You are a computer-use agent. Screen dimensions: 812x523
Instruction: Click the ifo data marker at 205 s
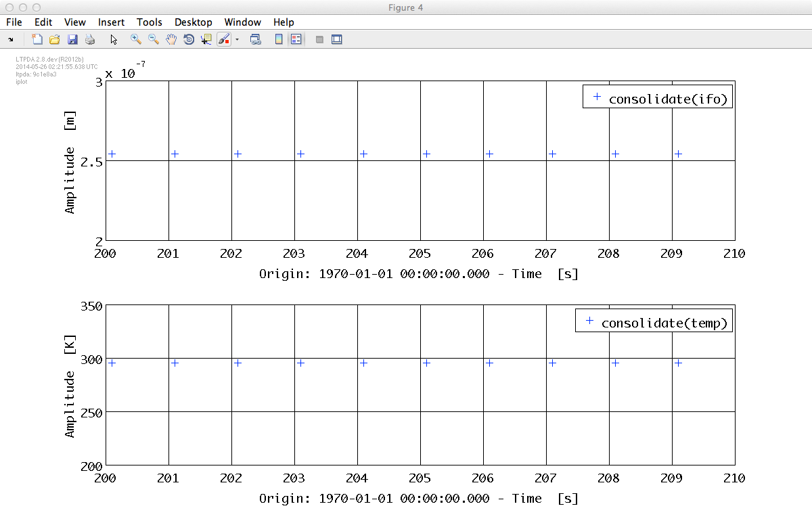[x=426, y=154]
